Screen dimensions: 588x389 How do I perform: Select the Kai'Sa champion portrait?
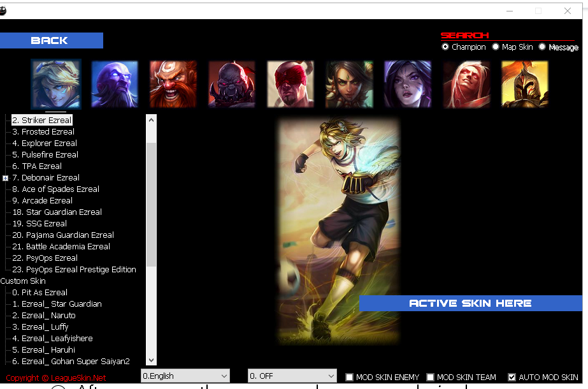(408, 84)
